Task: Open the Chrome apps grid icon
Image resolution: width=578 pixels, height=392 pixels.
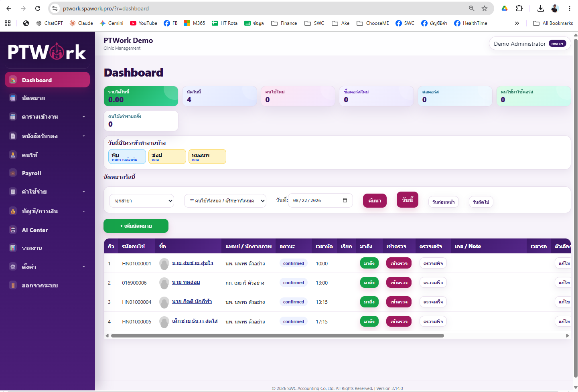Action: [x=8, y=23]
